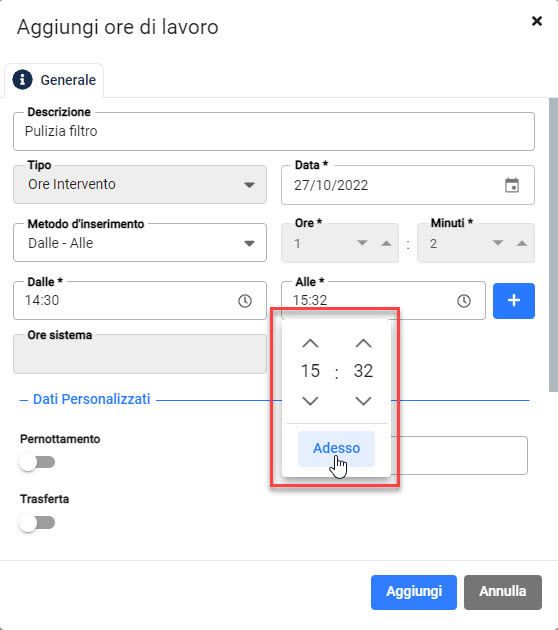Expand the Tipo dropdown
Image resolution: width=558 pixels, height=630 pixels.
(140, 184)
